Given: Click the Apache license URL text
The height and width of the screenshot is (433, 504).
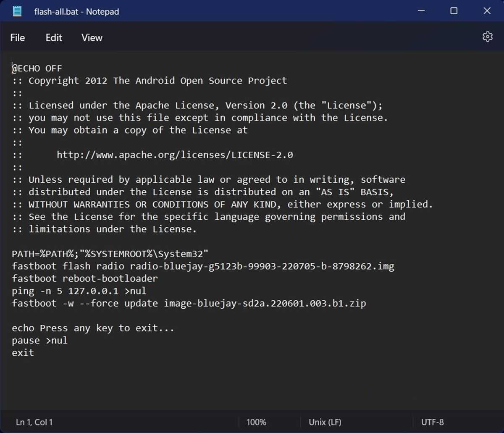Looking at the screenshot, I should (175, 155).
